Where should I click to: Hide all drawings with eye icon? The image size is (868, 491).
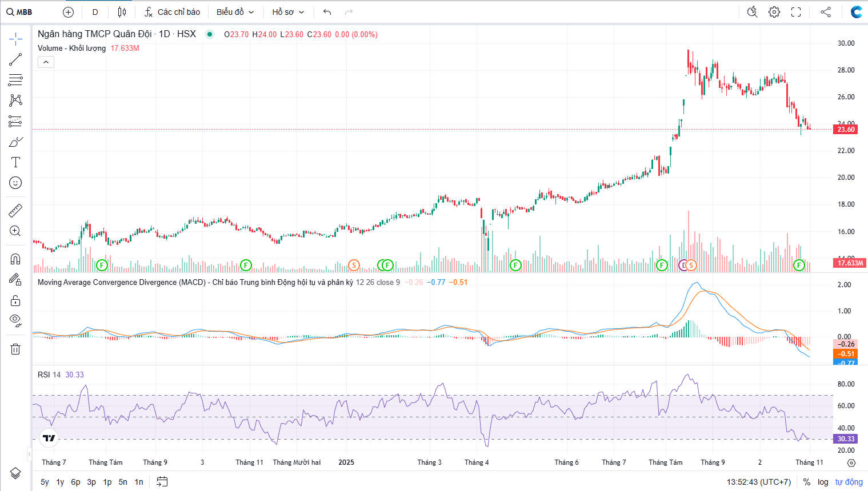[15, 320]
